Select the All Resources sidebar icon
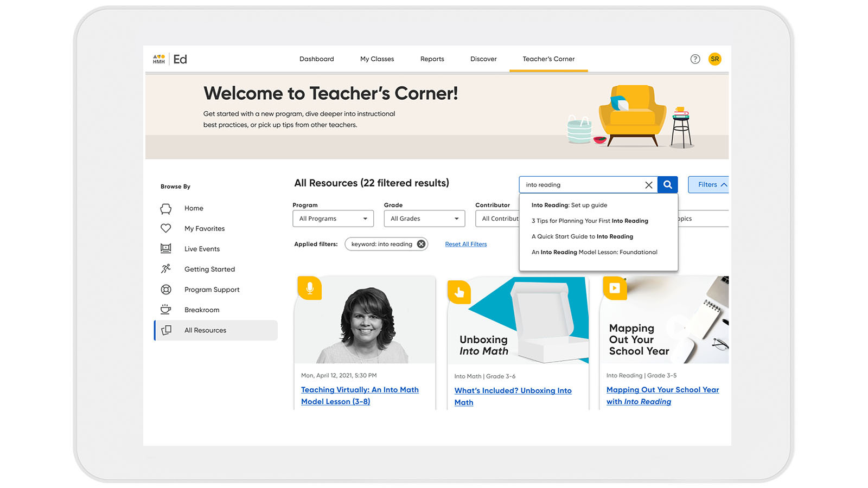Screen dimensions: 868x488 (x=165, y=330)
